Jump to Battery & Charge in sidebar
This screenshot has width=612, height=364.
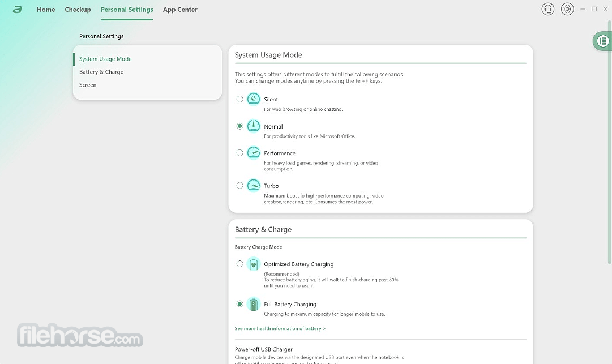[x=101, y=72]
